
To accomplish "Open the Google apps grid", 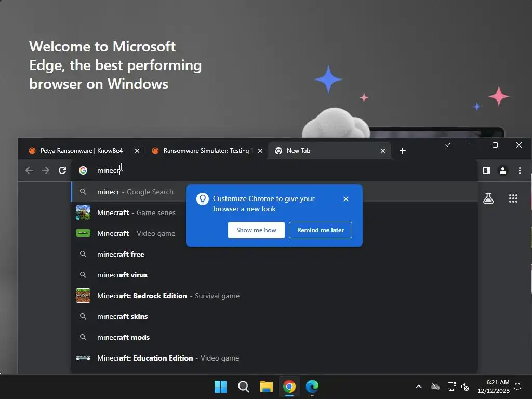I will [x=513, y=198].
